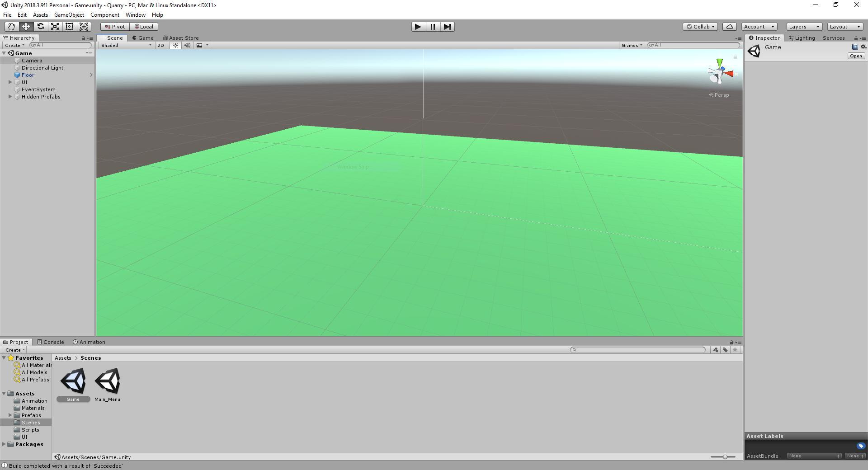The height and width of the screenshot is (470, 868).
Task: Click the Project Create button
Action: (14, 350)
